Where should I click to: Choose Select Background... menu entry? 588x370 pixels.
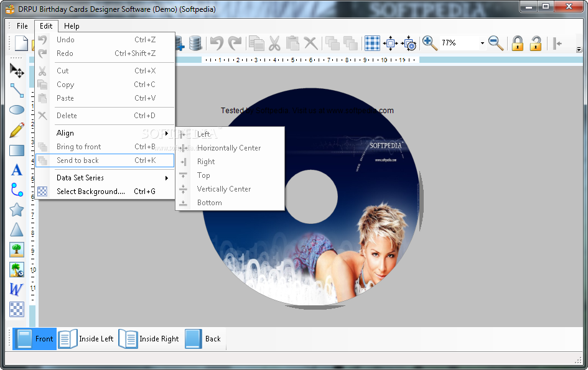click(x=105, y=191)
